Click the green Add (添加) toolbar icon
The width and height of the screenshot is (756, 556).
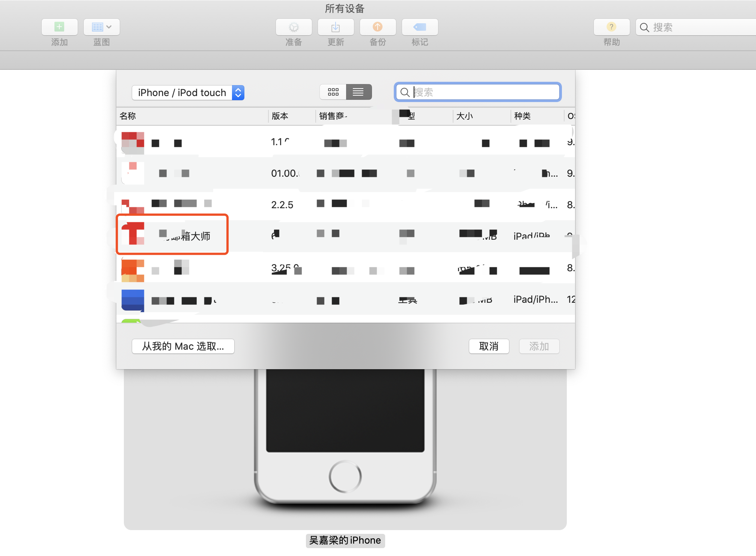[59, 27]
